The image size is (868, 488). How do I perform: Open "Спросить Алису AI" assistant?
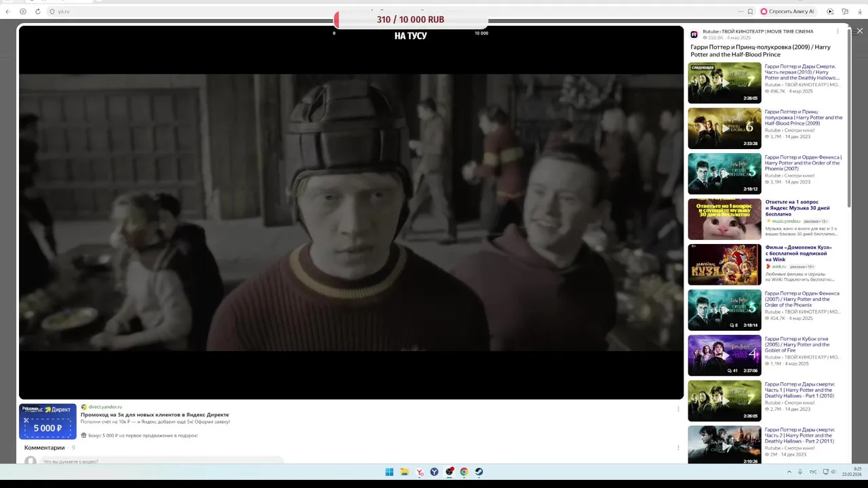(x=787, y=12)
